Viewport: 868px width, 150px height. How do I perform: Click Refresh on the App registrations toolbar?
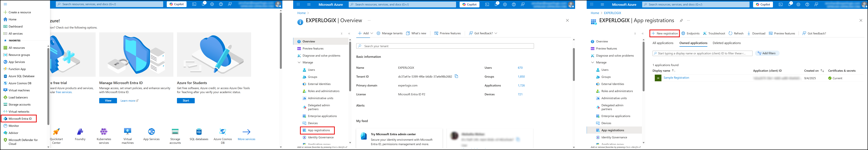pyautogui.click(x=736, y=33)
